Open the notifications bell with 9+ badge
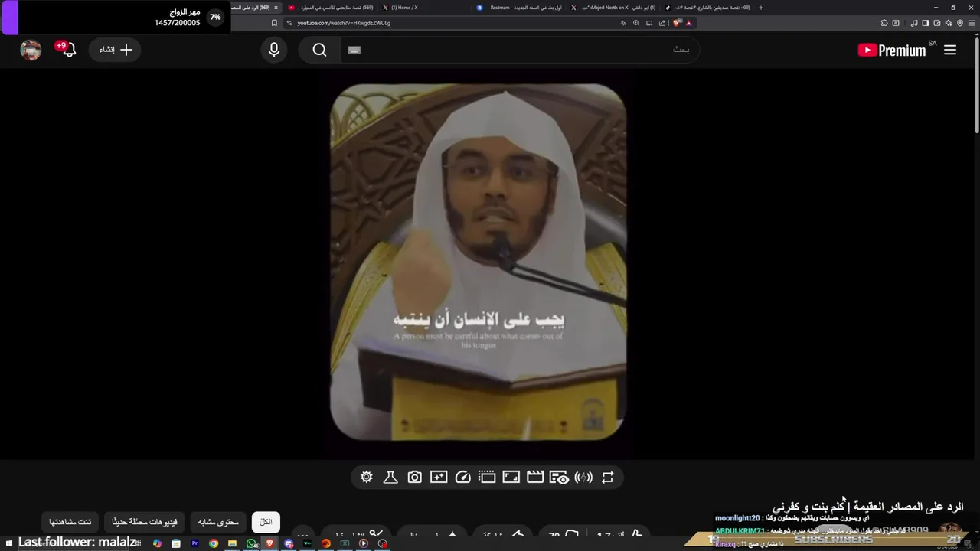 pyautogui.click(x=67, y=50)
